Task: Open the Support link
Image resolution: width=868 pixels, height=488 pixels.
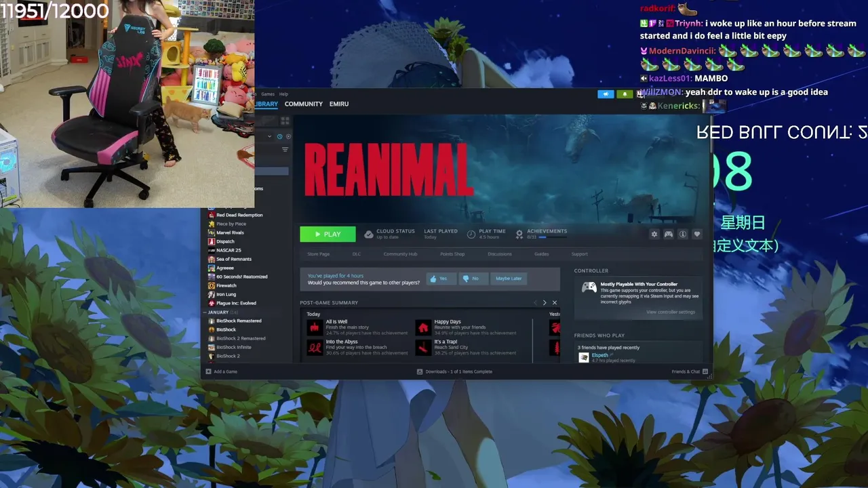Action: pyautogui.click(x=579, y=254)
